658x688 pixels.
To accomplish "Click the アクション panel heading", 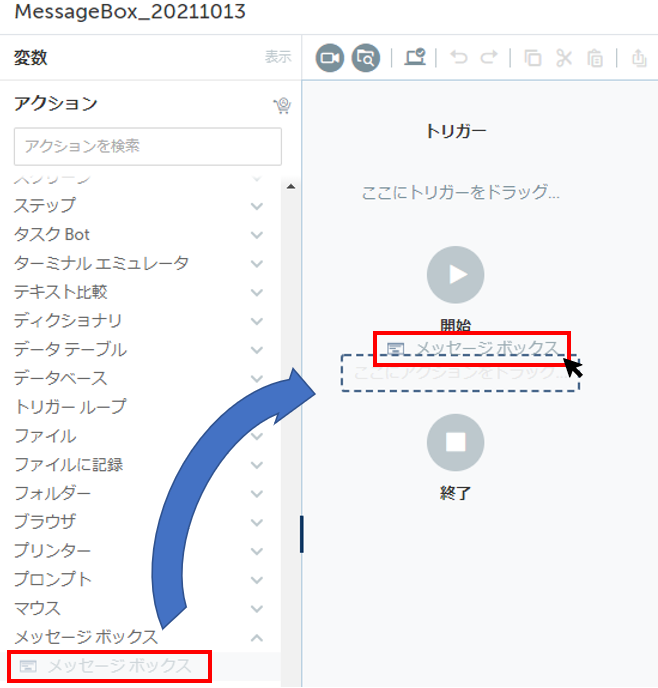I will click(56, 104).
